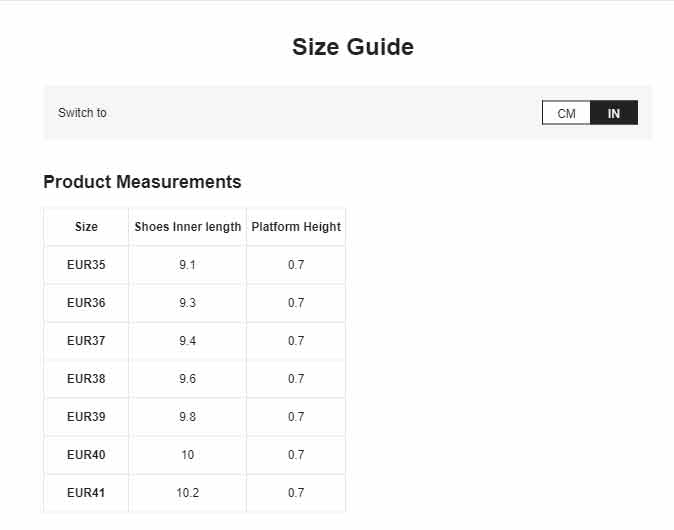Select the EUR41 size cell

tap(86, 493)
